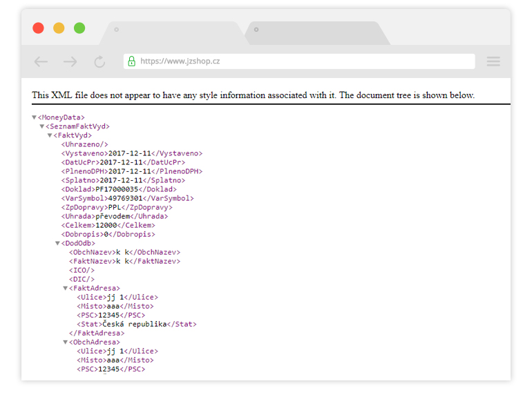Click the ZpDopravy PPL line
Screen dimensions: 532x397
point(117,207)
